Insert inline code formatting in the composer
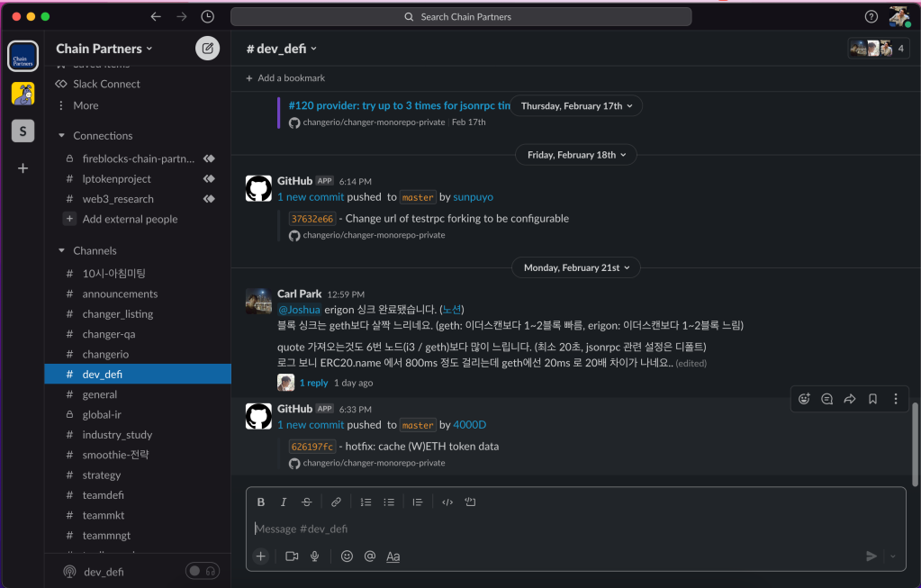This screenshot has height=588, width=921. 447,502
